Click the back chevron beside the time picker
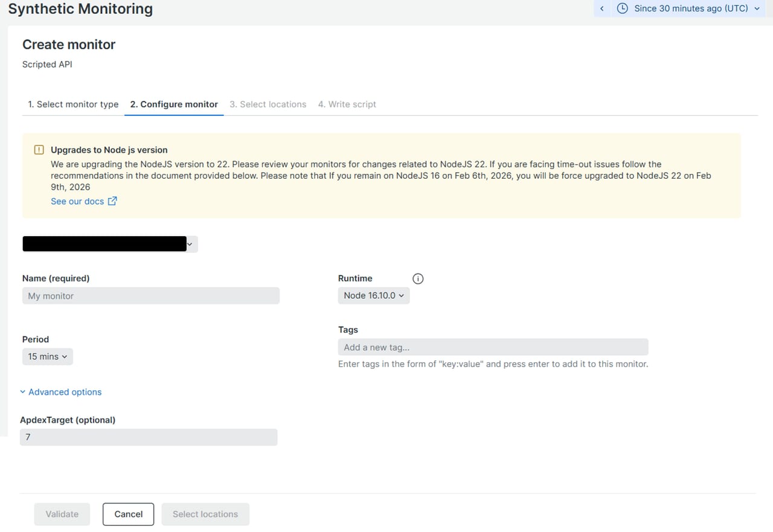This screenshot has width=773, height=532. (601, 8)
